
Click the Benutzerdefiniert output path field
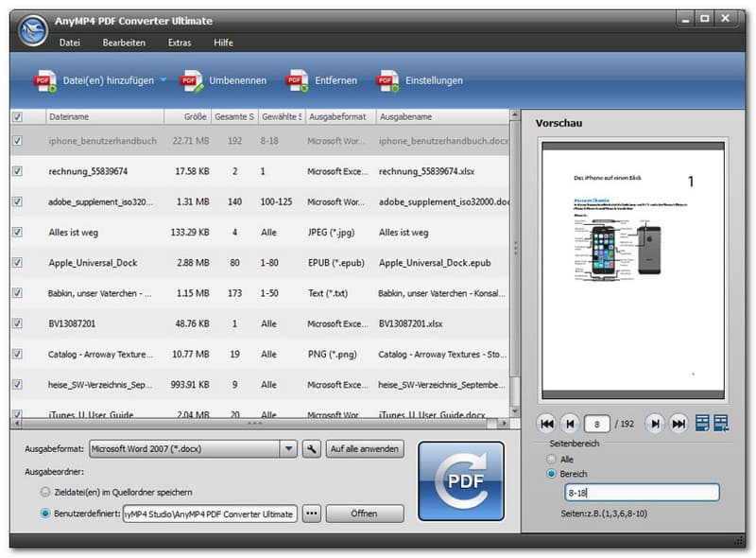click(210, 514)
